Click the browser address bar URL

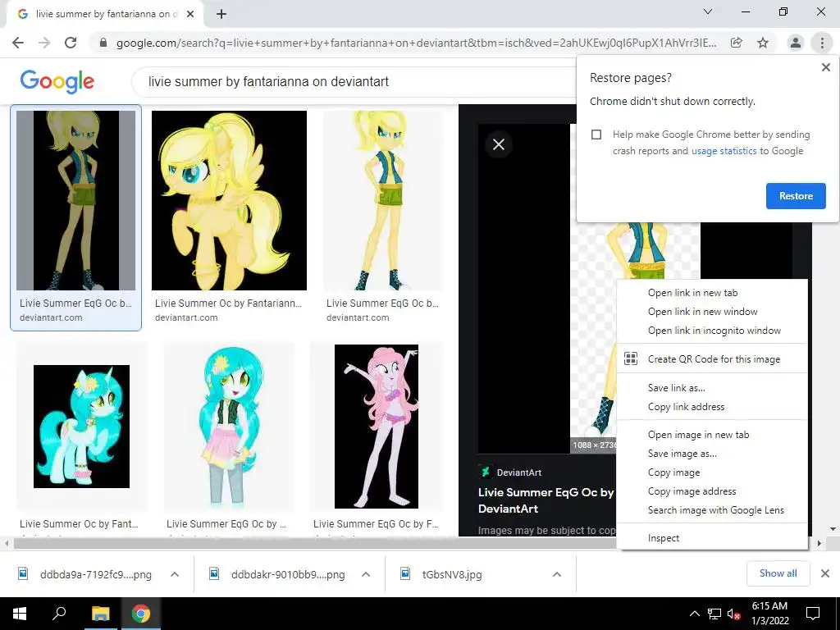tap(416, 43)
